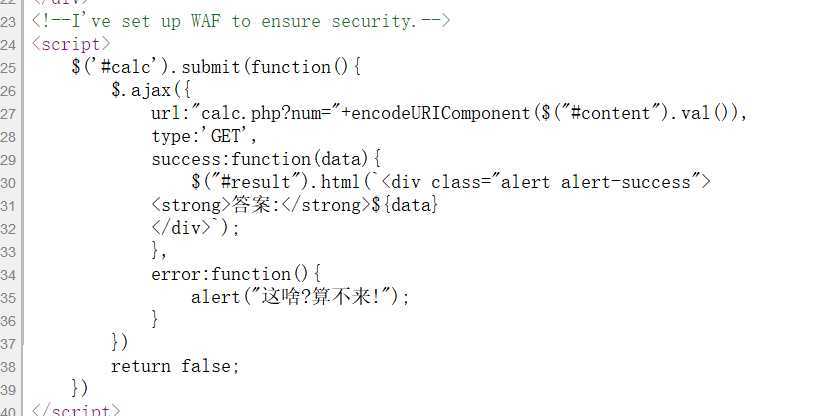Click line number 38 in the gutter
840x416 pixels.
pos(9,366)
